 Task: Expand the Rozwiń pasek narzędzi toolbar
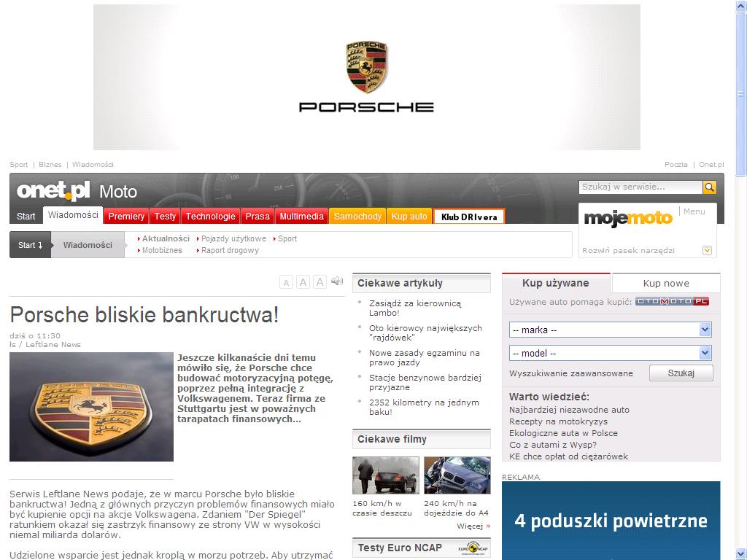[707, 251]
